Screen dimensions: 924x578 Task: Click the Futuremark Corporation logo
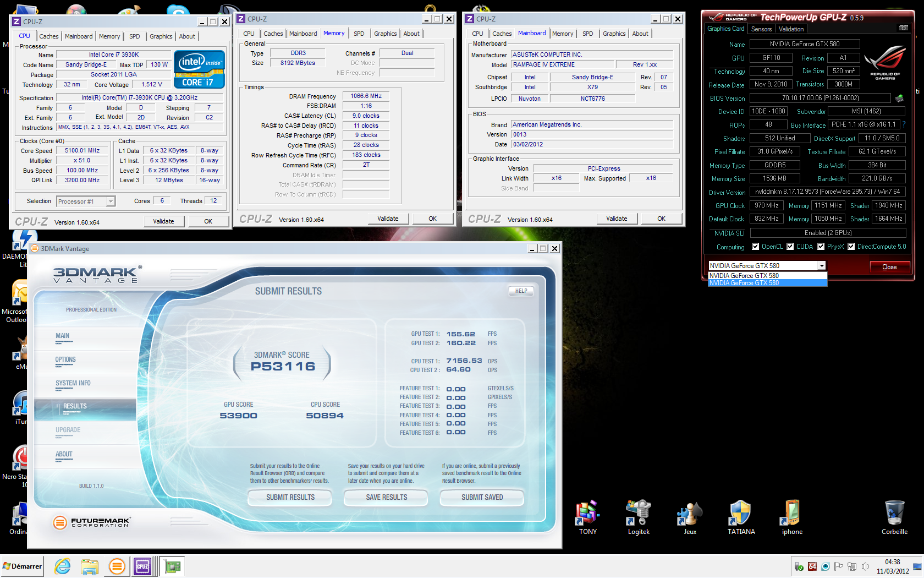click(91, 522)
